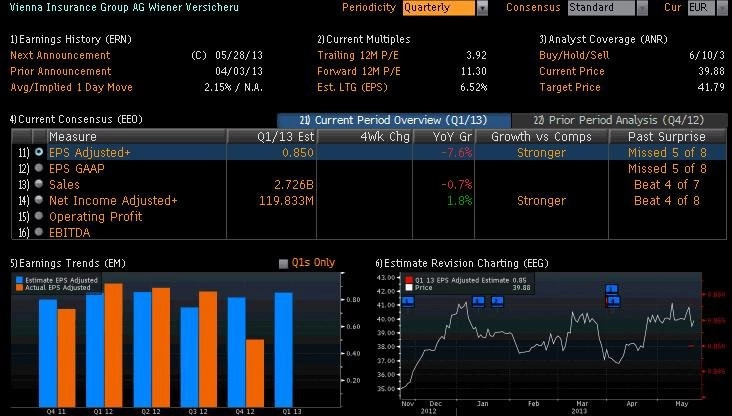The width and height of the screenshot is (732, 416).
Task: Click Stronger in the EPS Adjusted+ row
Action: (542, 153)
